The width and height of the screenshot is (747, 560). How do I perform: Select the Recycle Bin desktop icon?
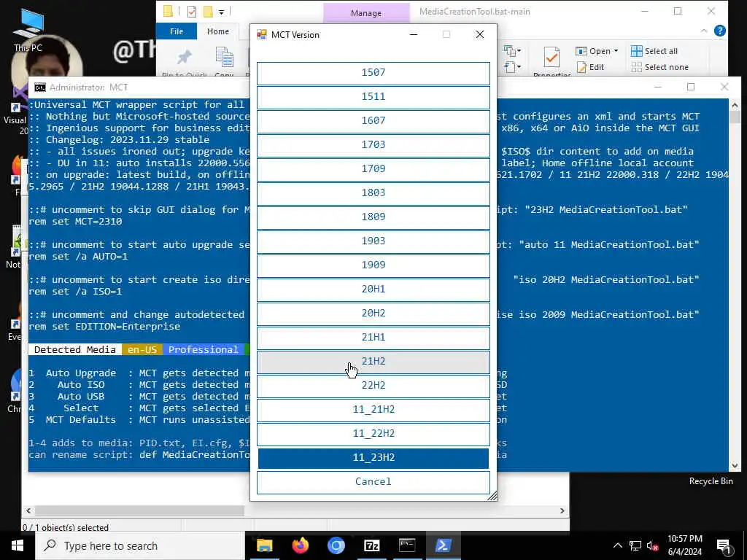click(711, 481)
